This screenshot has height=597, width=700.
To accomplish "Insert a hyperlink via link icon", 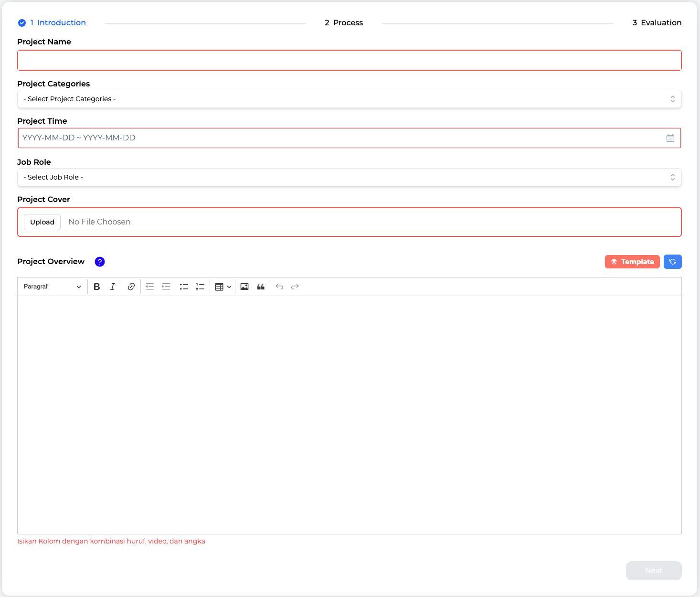I will click(131, 287).
